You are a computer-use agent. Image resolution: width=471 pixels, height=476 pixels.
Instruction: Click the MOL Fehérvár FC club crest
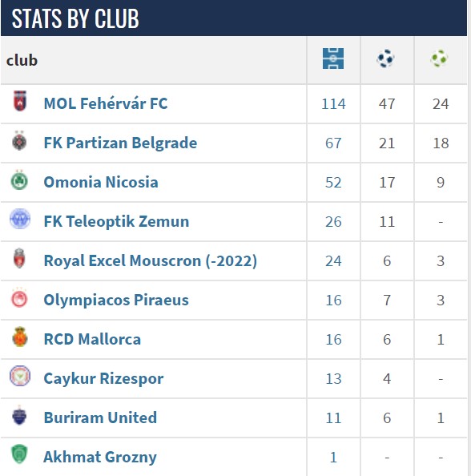coord(20,101)
